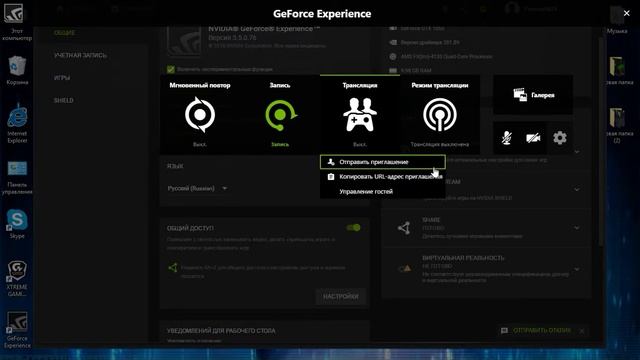640x360 pixels.
Task: Expand the Share feature row chevron
Action: pyautogui.click(x=577, y=228)
